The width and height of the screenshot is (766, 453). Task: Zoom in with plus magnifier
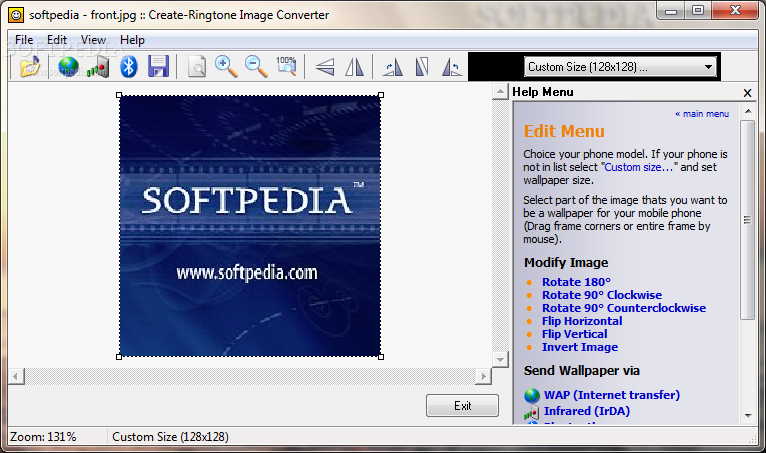point(226,66)
